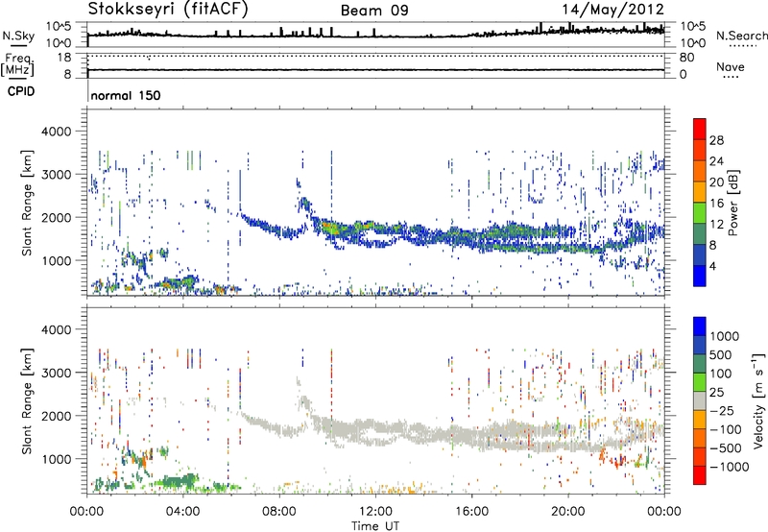Click the Nave legend label

(731, 66)
